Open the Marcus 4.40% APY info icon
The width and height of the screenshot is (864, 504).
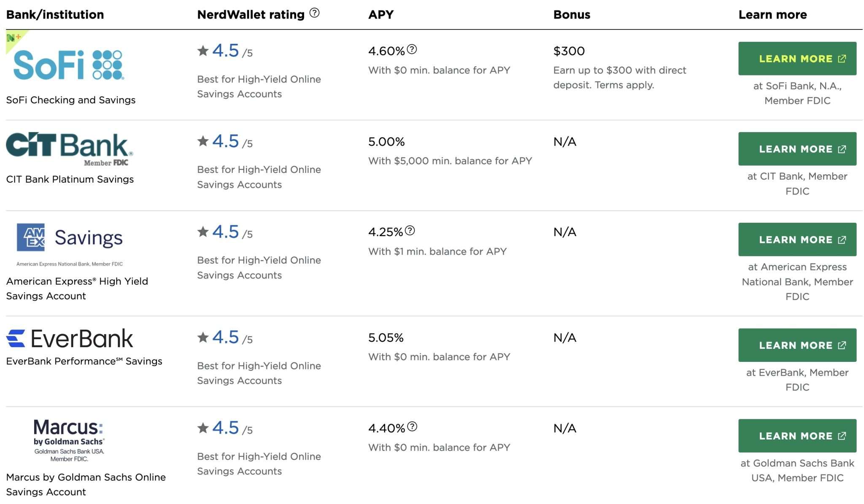point(412,426)
